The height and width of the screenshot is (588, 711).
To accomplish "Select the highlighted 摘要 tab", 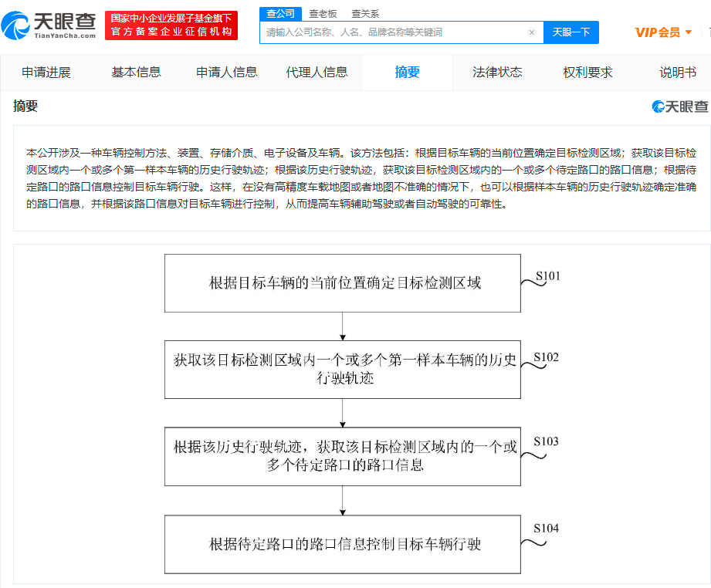I will pyautogui.click(x=408, y=73).
